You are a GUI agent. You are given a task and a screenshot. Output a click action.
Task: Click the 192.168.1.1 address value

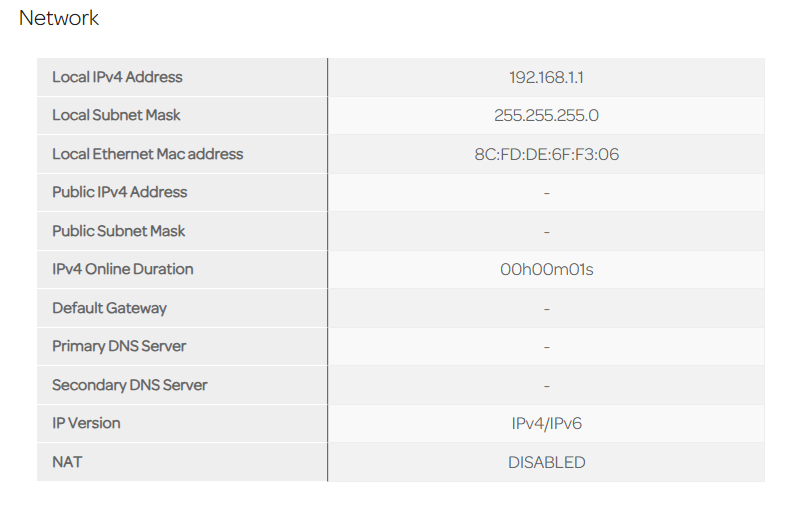[546, 78]
